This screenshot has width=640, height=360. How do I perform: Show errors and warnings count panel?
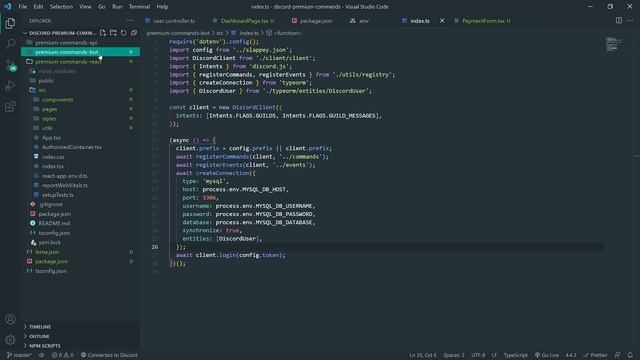coord(62,355)
